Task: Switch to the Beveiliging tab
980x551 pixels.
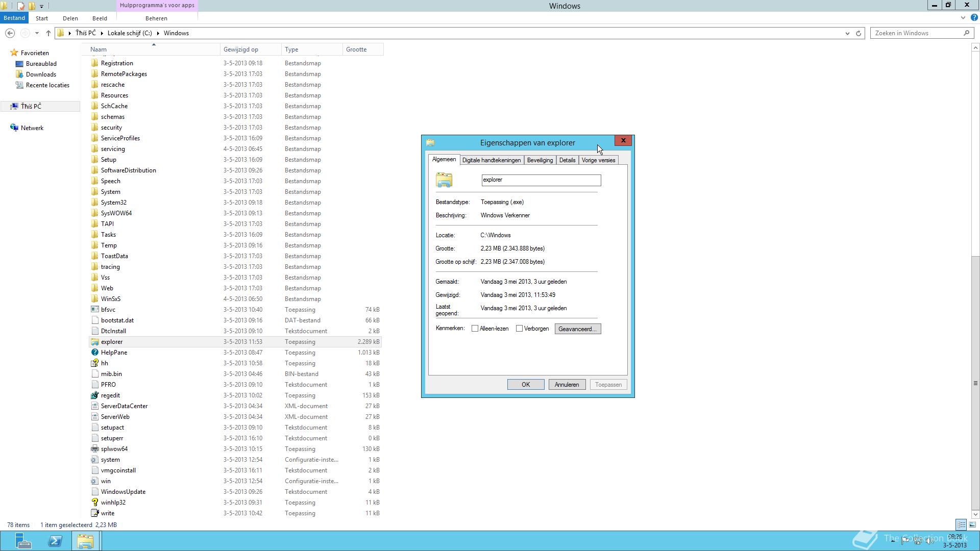Action: (540, 160)
